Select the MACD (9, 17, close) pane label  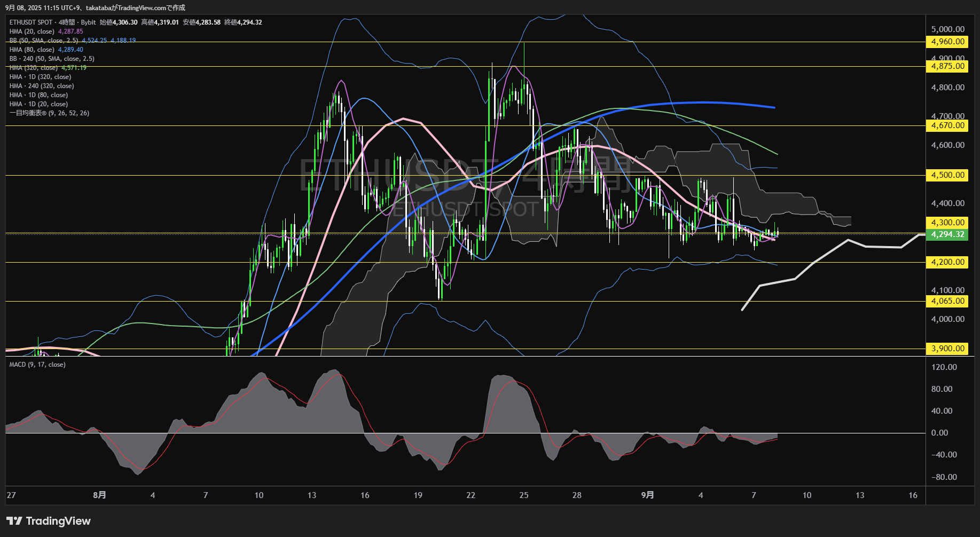(x=37, y=365)
